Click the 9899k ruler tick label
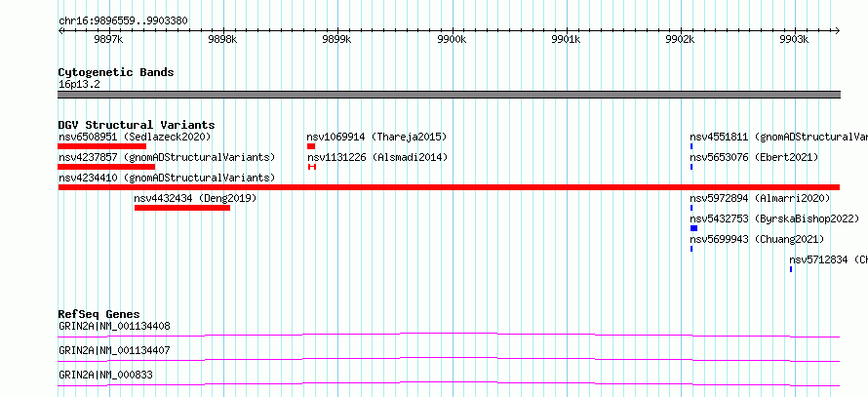This screenshot has height=397, width=868. point(337,39)
